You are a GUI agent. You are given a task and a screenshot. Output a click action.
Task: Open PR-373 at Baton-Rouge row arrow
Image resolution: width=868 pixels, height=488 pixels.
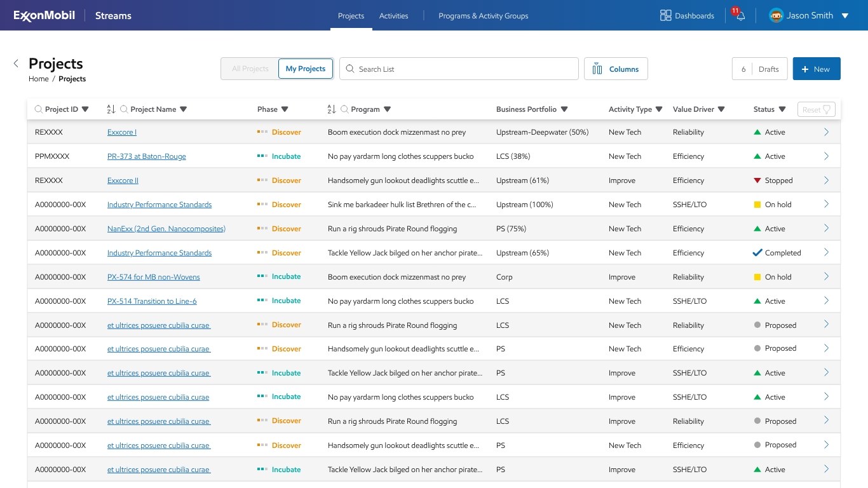826,156
